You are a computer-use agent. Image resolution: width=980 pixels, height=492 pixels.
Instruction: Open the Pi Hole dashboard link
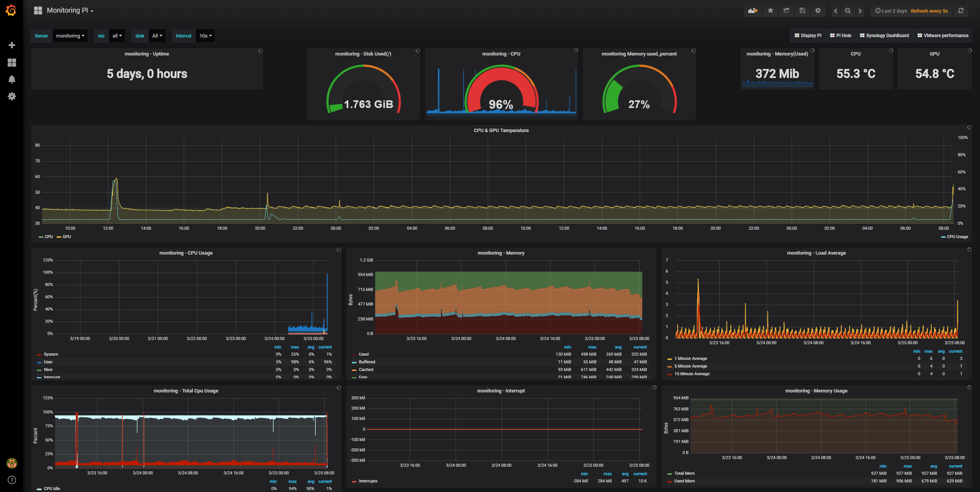(841, 36)
